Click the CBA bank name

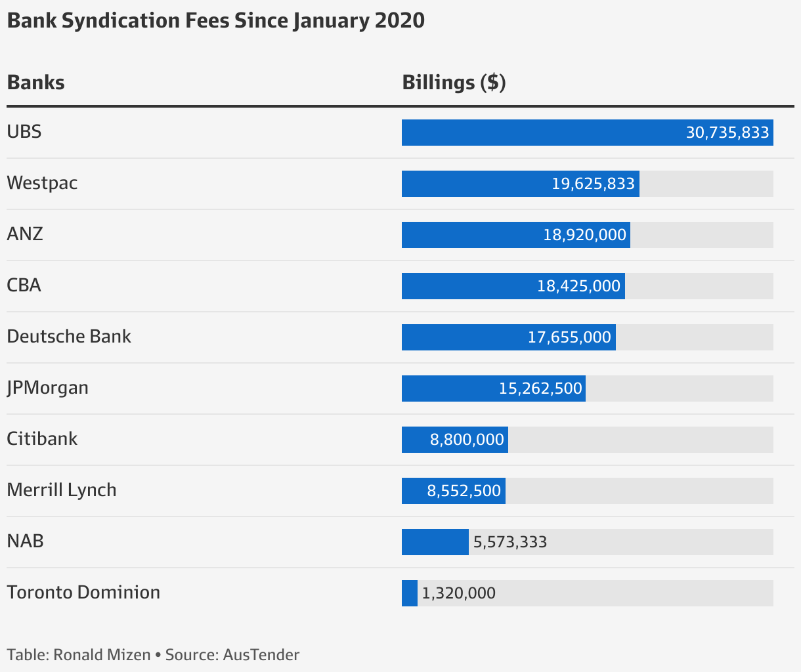(24, 285)
